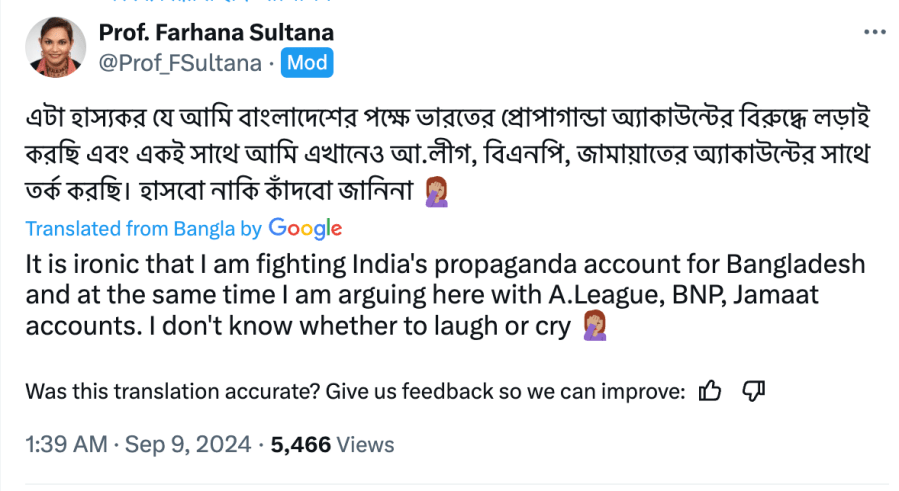The width and height of the screenshot is (899, 491).
Task: Open the tweet's more options menu
Action: 872,32
